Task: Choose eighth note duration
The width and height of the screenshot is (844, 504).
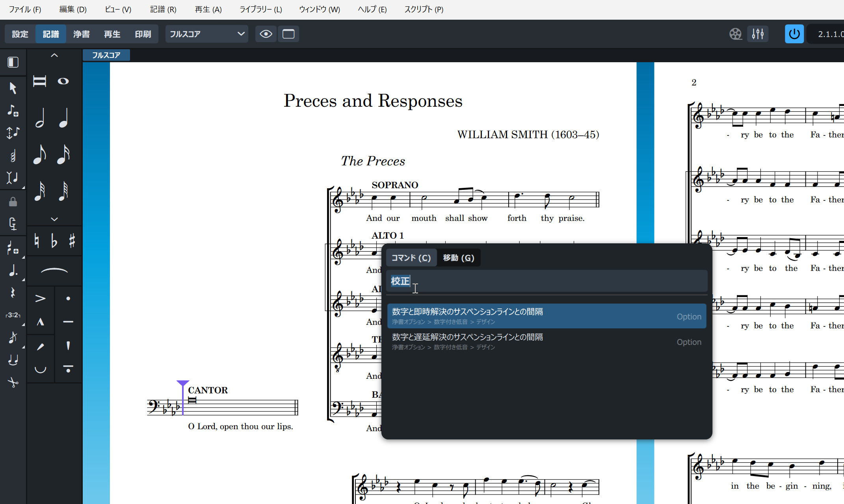Action: 40,154
